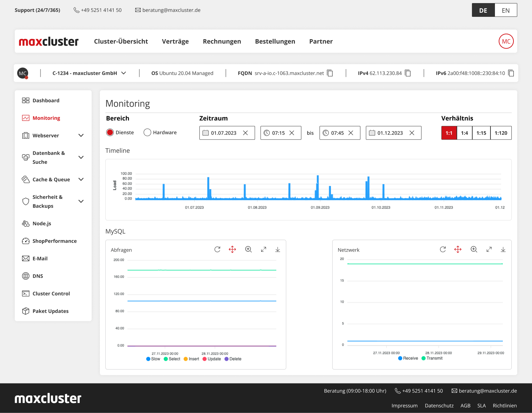The height and width of the screenshot is (413, 532).
Task: Select the Dienste radio option
Action: (x=110, y=133)
